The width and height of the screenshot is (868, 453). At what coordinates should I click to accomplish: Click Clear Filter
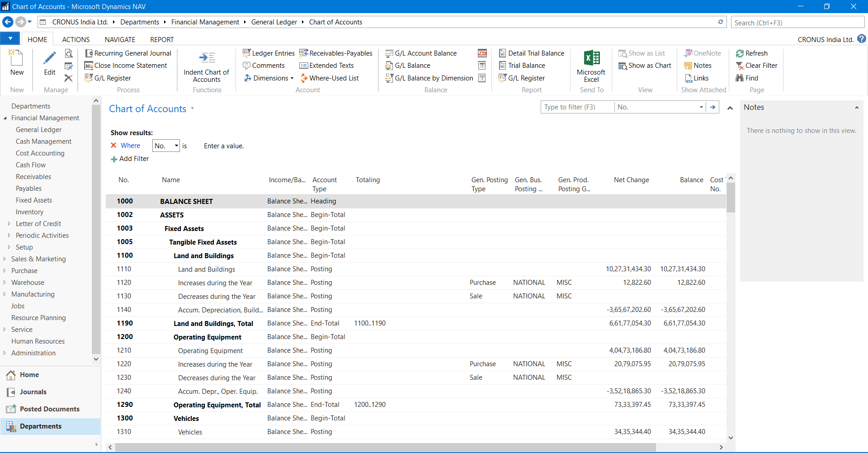(757, 66)
